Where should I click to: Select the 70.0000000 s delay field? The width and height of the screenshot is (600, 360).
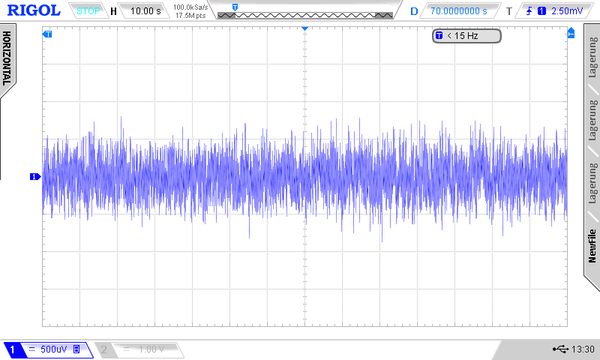pyautogui.click(x=459, y=11)
